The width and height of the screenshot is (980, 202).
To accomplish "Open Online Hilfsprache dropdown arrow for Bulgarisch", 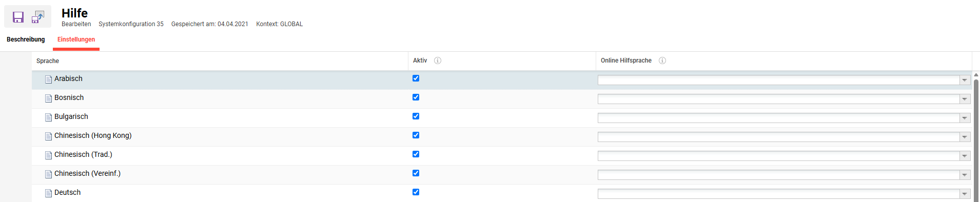I will click(x=965, y=118).
